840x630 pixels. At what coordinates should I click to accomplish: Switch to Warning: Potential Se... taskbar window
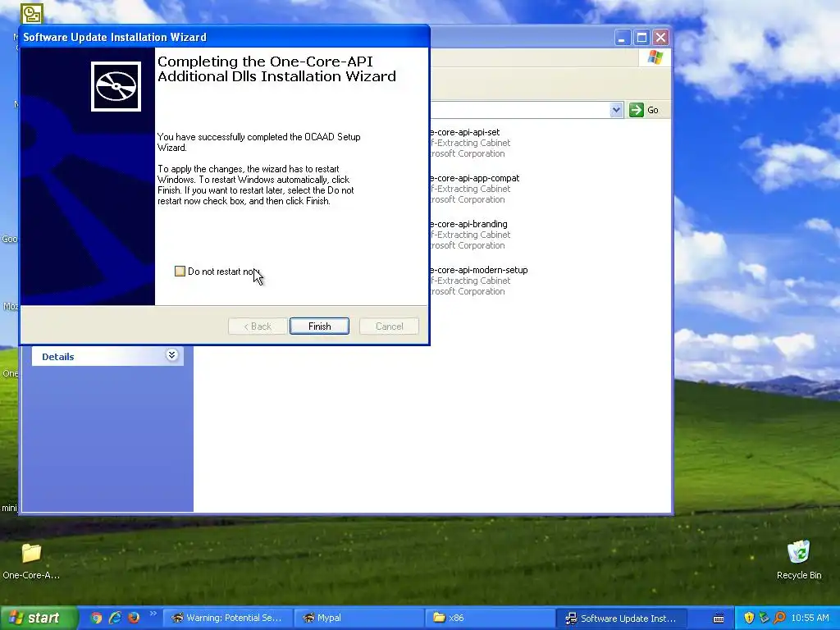point(227,618)
